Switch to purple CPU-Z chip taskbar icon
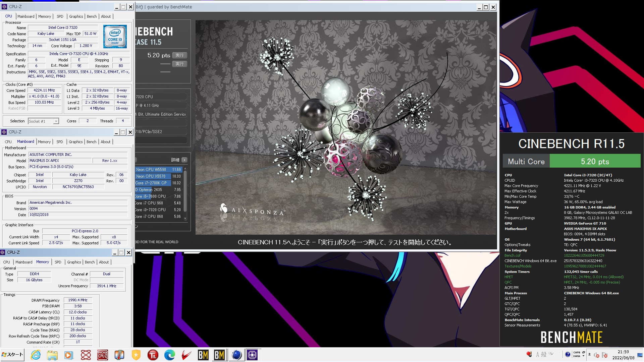Screen dimensions: 644x362 tap(252, 355)
